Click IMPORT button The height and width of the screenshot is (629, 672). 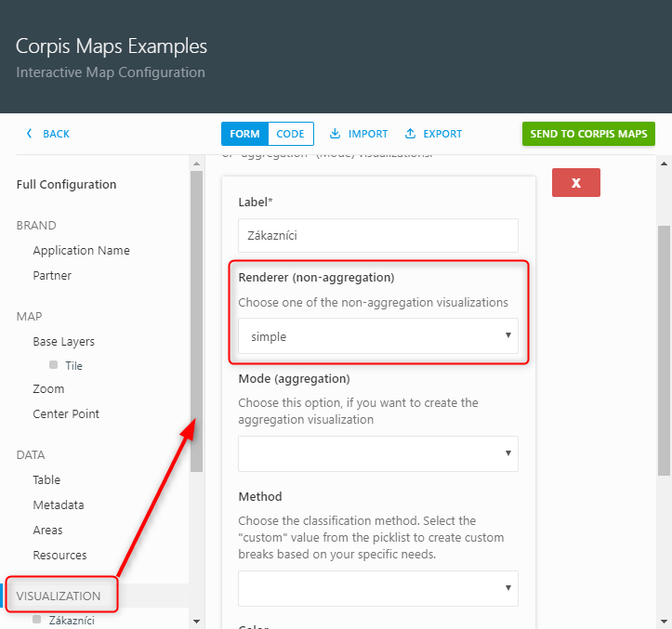click(x=359, y=134)
